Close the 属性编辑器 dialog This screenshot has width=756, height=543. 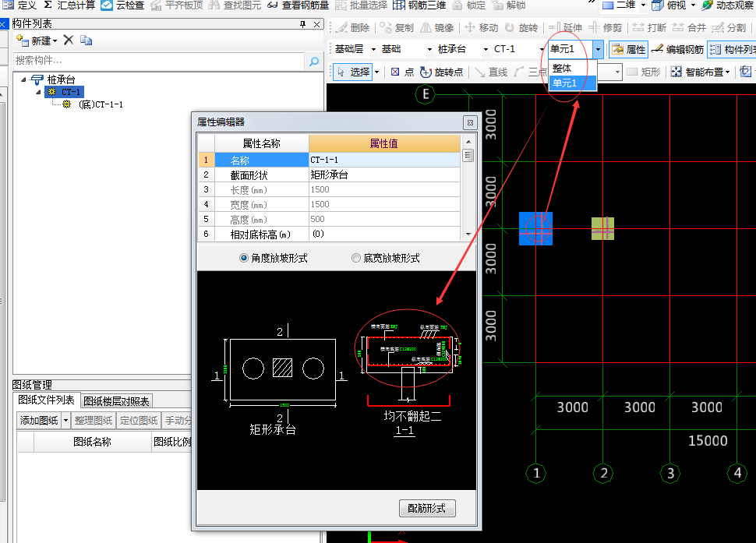[x=470, y=123]
